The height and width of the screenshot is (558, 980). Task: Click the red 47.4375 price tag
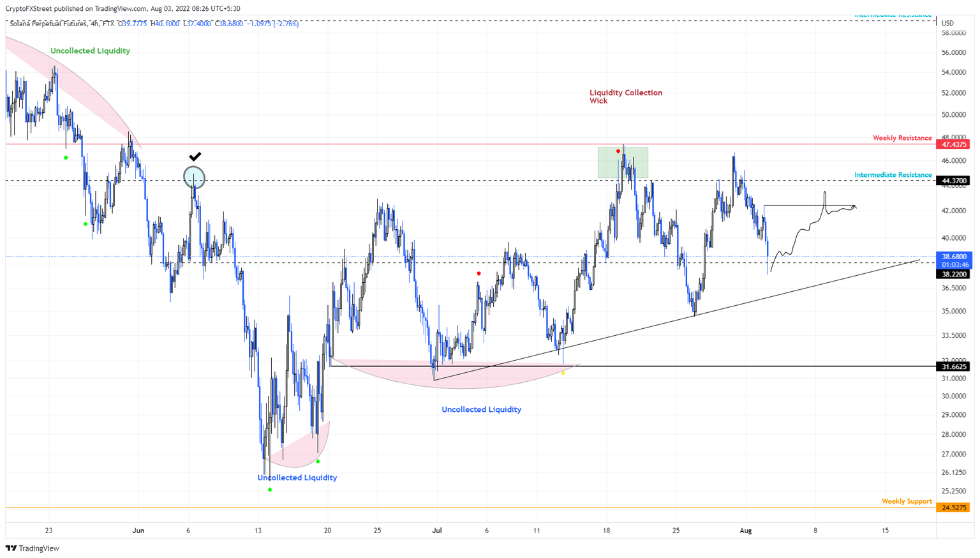954,144
